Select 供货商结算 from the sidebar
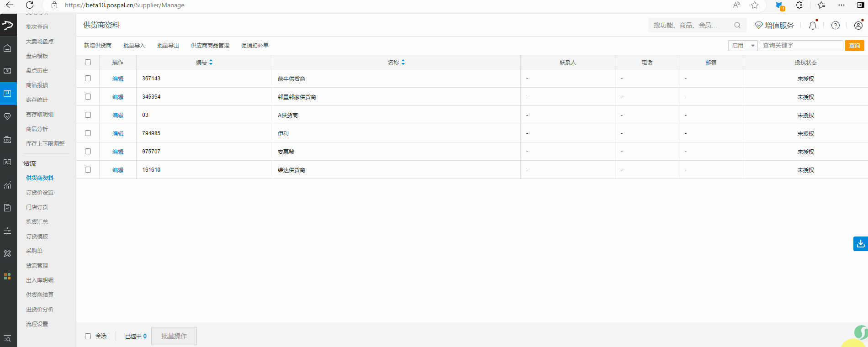 (40, 295)
